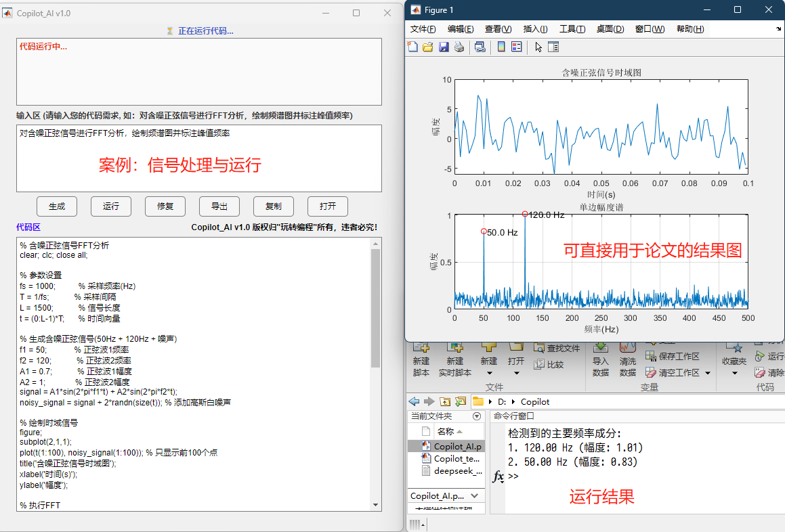The width and height of the screenshot is (785, 532).
Task: Click the New Figure icon in Figure toolbar
Action: coord(412,47)
